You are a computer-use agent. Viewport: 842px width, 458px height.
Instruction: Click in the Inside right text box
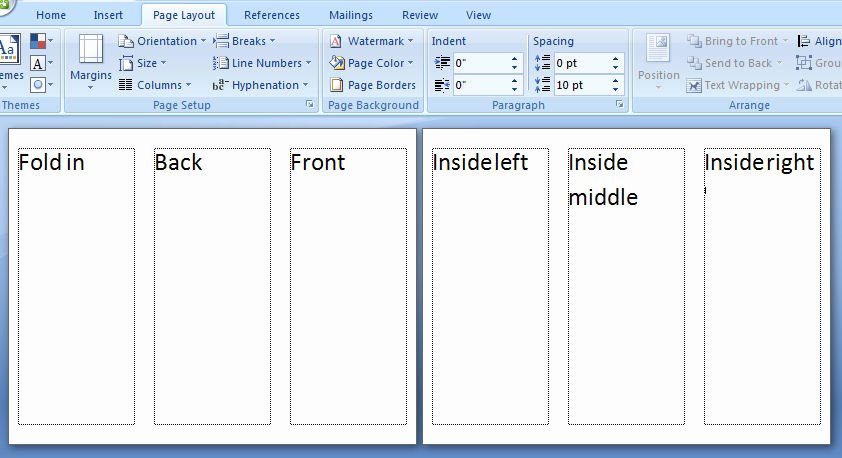click(x=762, y=286)
